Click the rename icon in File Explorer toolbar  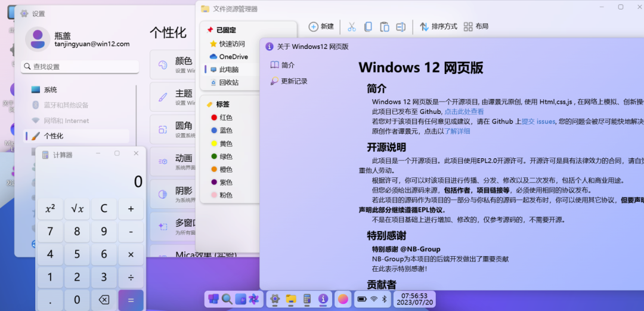(x=401, y=27)
